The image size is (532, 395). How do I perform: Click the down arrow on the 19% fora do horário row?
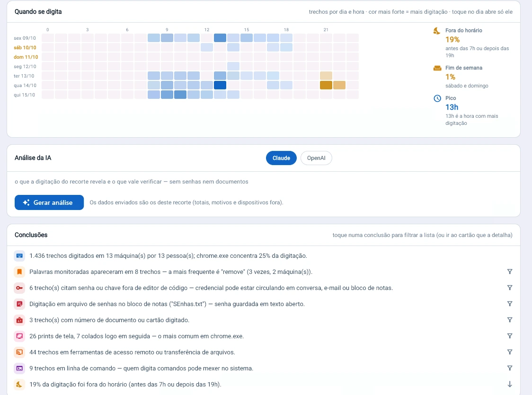click(510, 384)
